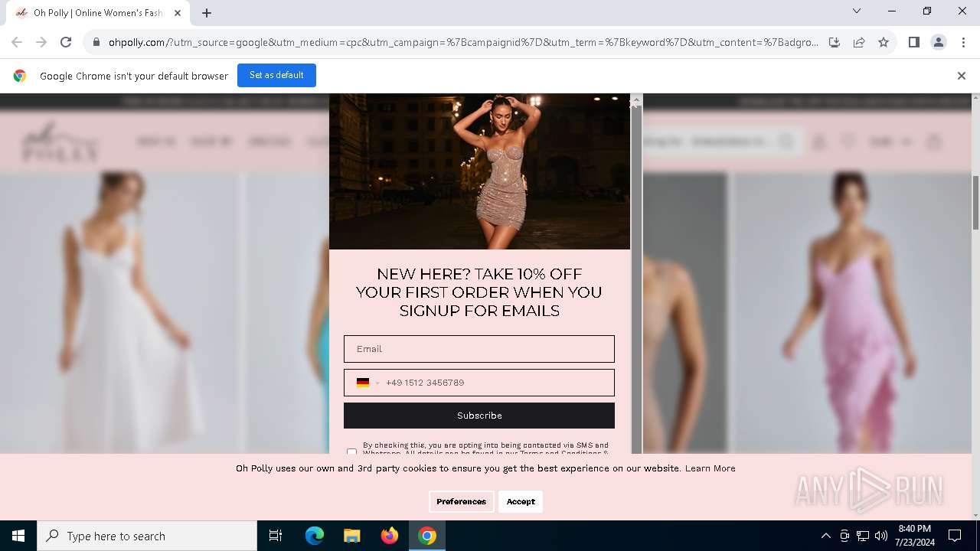Screen dimensions: 980x551
Task: Dismiss the default browser notification bar
Action: coord(962,76)
